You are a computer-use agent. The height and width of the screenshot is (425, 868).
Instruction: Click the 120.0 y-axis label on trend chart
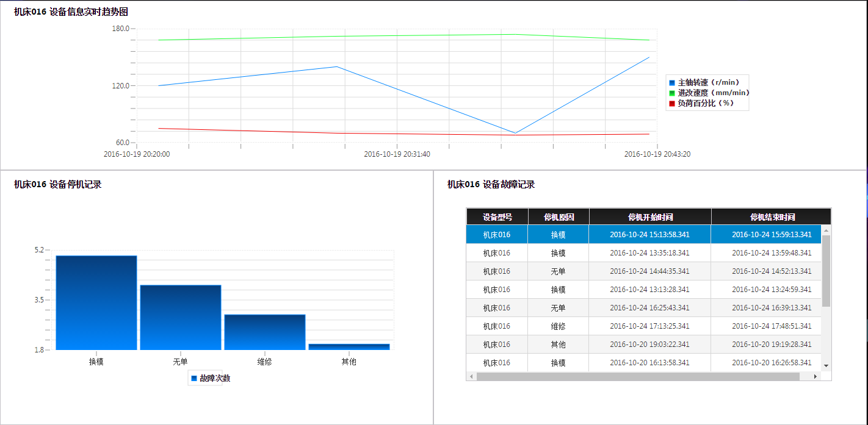(120, 85)
